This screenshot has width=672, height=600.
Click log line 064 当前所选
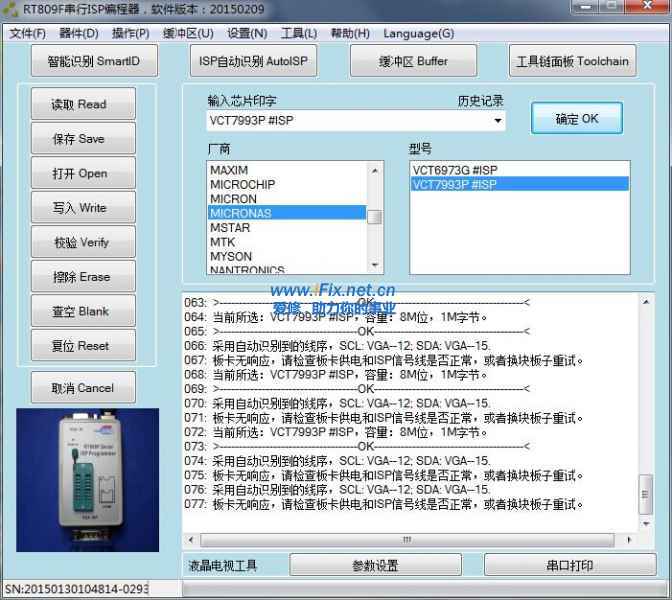[336, 317]
